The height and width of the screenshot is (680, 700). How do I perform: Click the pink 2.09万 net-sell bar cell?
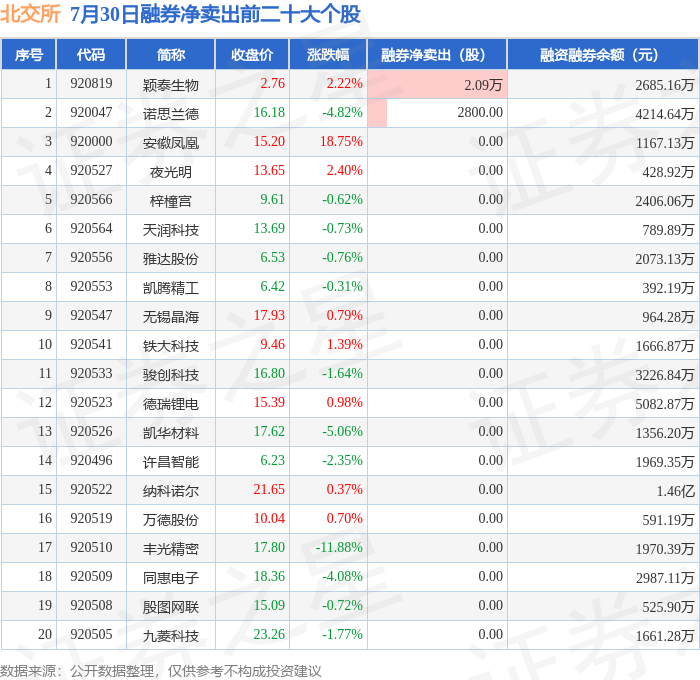click(x=437, y=84)
